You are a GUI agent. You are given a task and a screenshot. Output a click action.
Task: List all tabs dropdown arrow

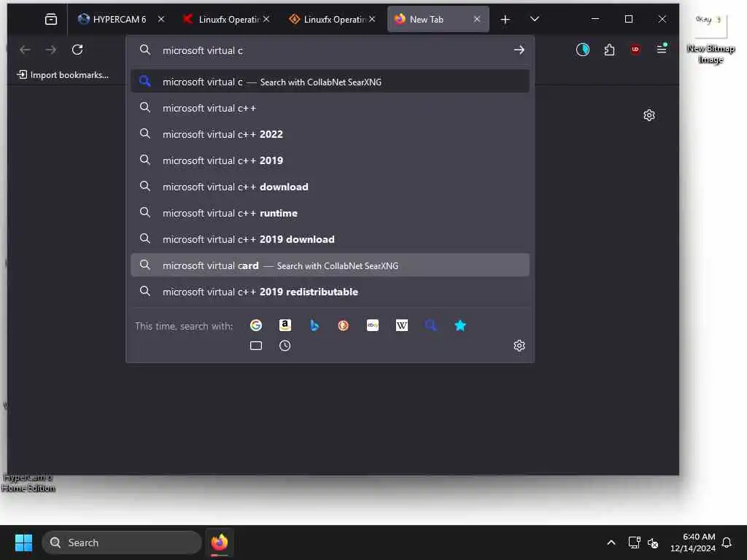click(x=535, y=19)
